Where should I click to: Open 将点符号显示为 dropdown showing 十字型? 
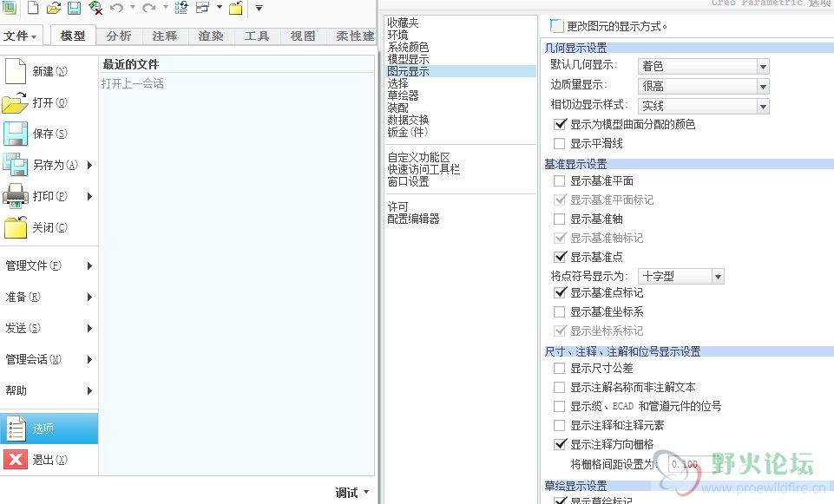tap(680, 277)
